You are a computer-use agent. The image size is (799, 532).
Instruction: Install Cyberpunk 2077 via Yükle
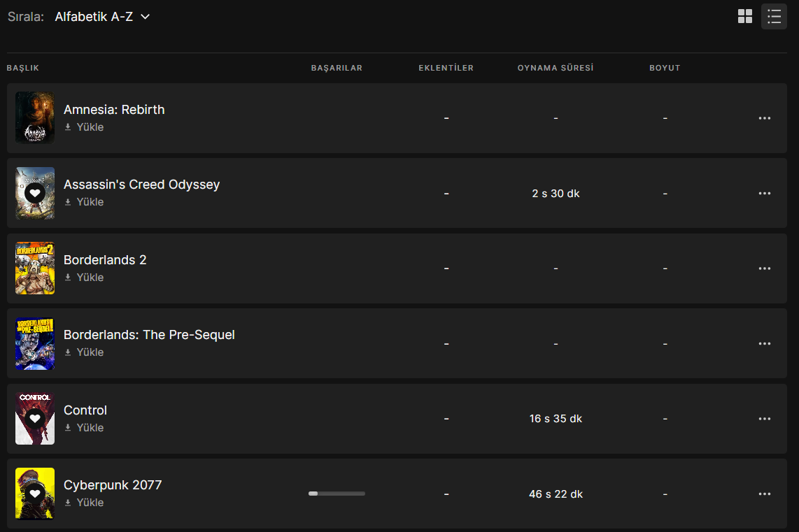[84, 503]
